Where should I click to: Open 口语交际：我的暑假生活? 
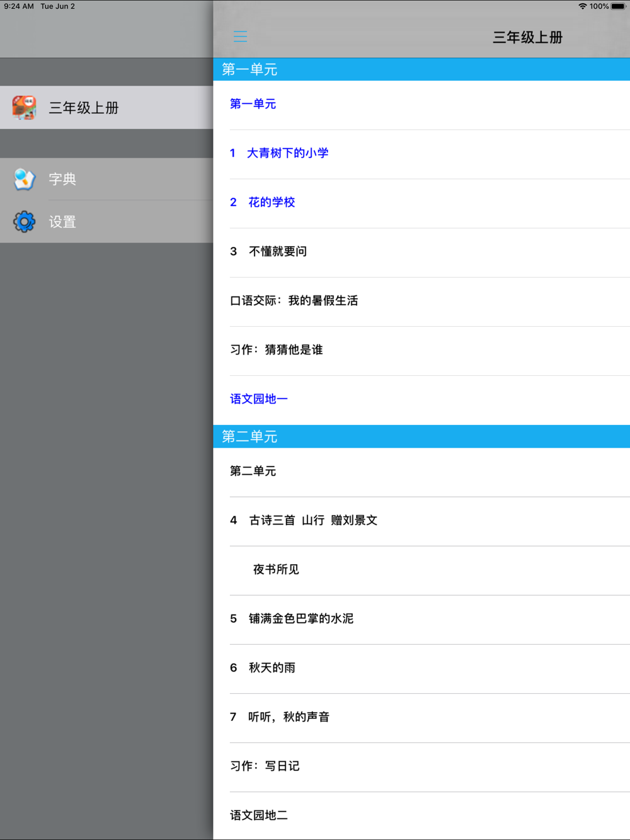421,302
